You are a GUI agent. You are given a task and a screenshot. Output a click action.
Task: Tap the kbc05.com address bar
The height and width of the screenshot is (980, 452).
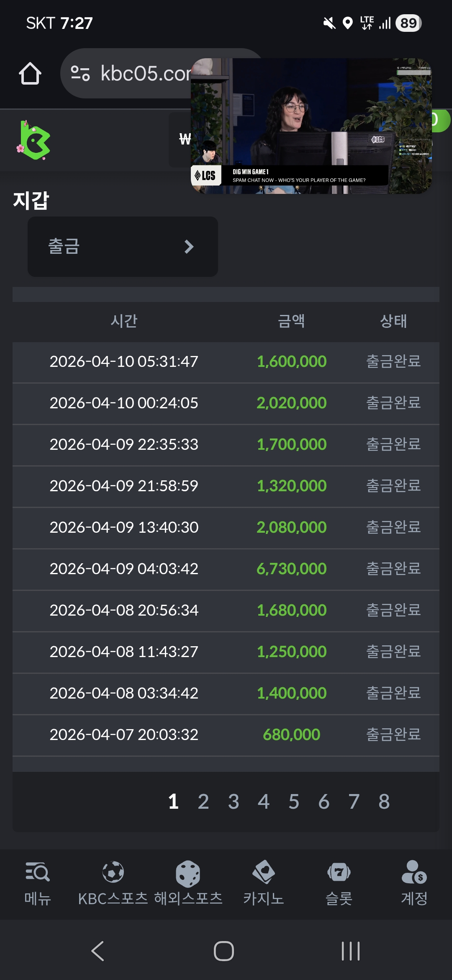142,74
